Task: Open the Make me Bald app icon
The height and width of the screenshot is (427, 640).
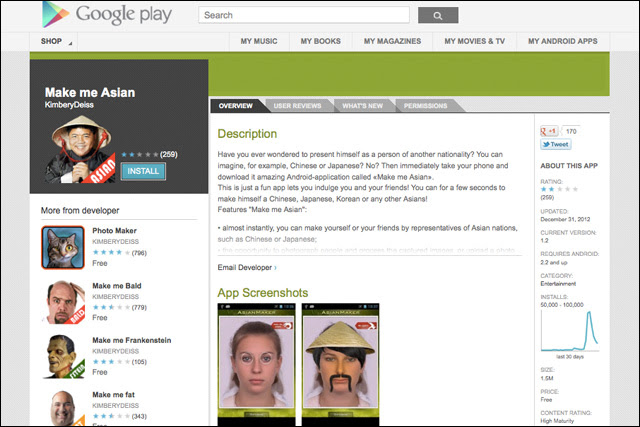Action: click(63, 302)
